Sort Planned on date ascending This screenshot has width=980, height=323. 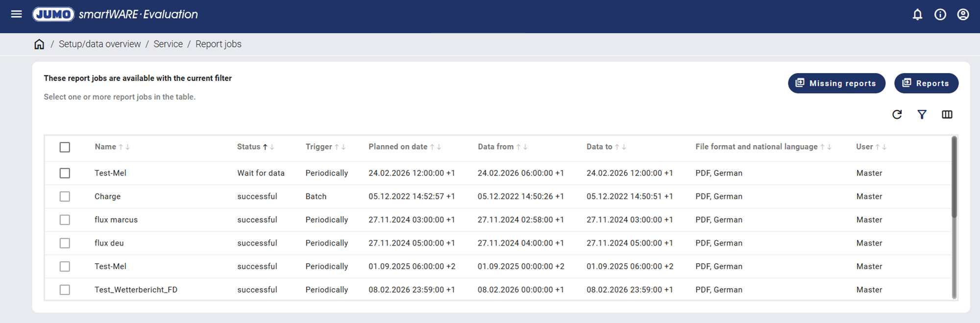click(x=432, y=147)
